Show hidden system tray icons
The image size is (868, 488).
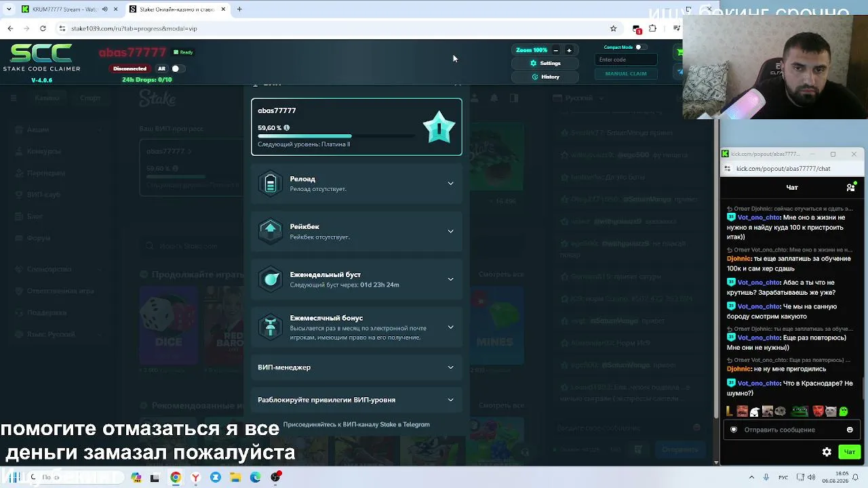(751, 477)
